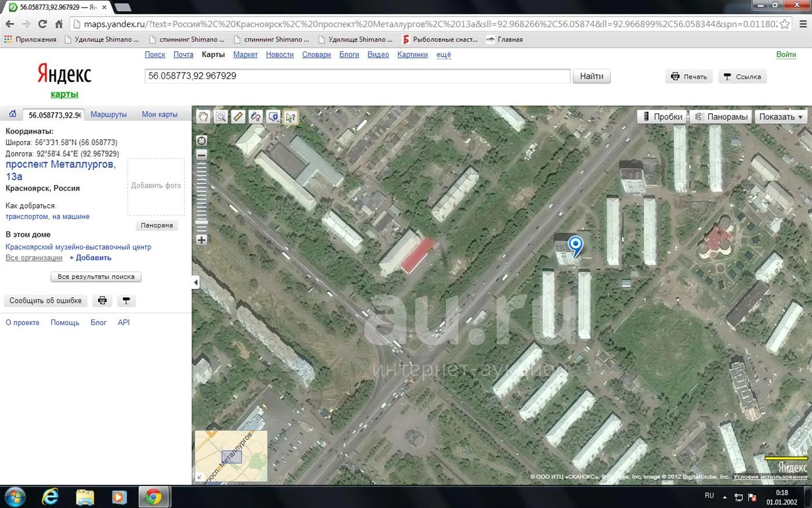The width and height of the screenshot is (812, 508).
Task: Open Windows Explorer from taskbar
Action: click(85, 497)
